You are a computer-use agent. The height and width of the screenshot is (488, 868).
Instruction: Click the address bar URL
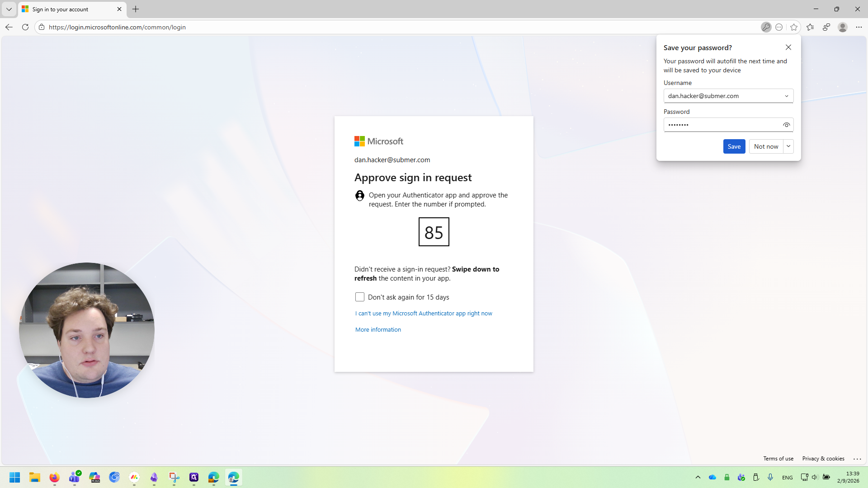tap(117, 27)
